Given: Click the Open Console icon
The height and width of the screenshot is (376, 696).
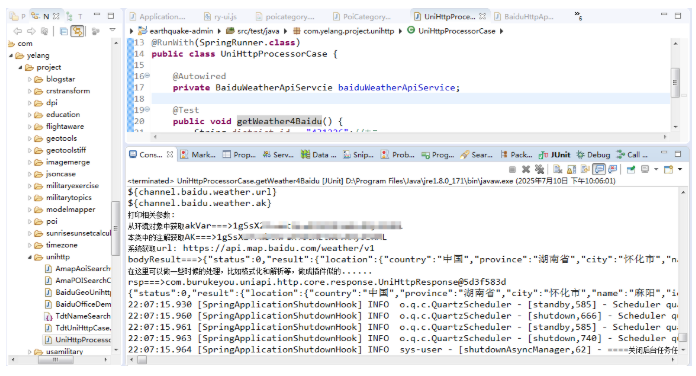Looking at the screenshot, I should pos(668,169).
